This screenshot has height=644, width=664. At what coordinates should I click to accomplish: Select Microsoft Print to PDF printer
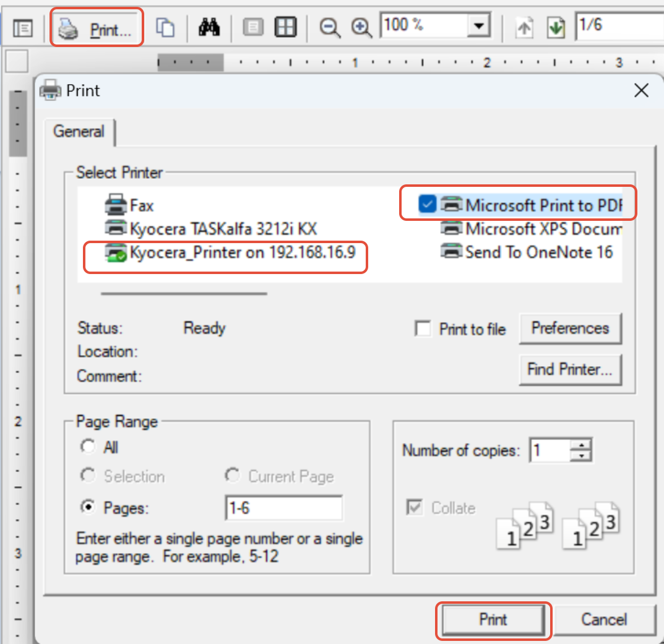coord(532,205)
